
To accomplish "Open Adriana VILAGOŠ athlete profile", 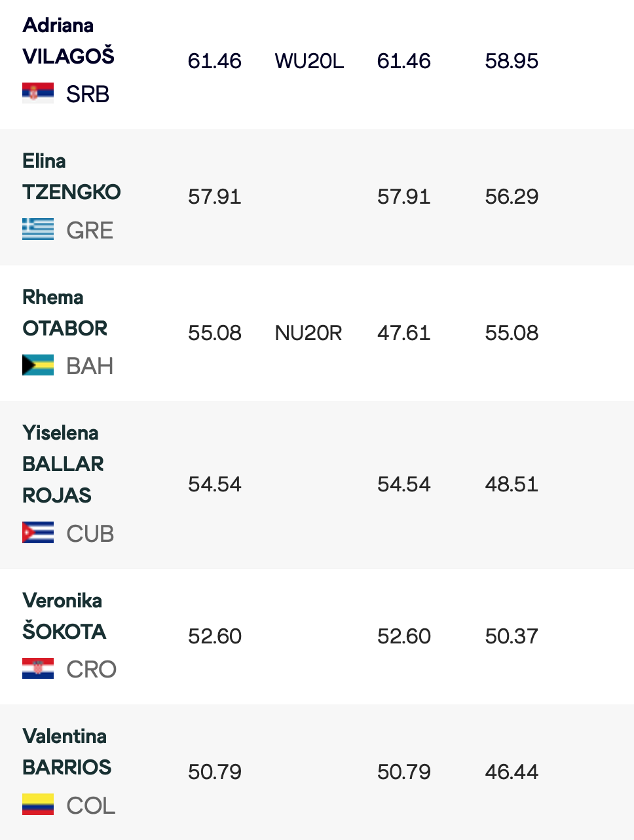I will (x=68, y=41).
